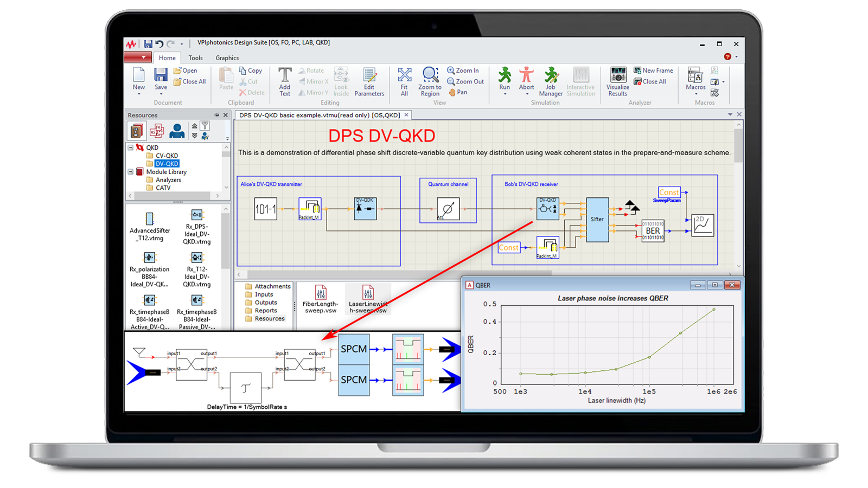Click the Undo icon in title bar
Screen dimensions: 868x488
tap(159, 44)
